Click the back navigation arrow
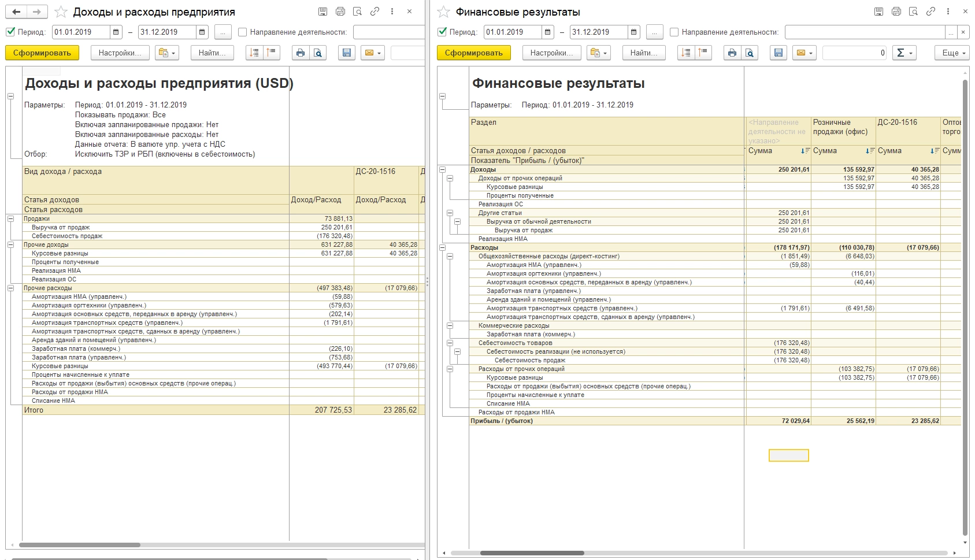975x560 pixels. pos(17,12)
